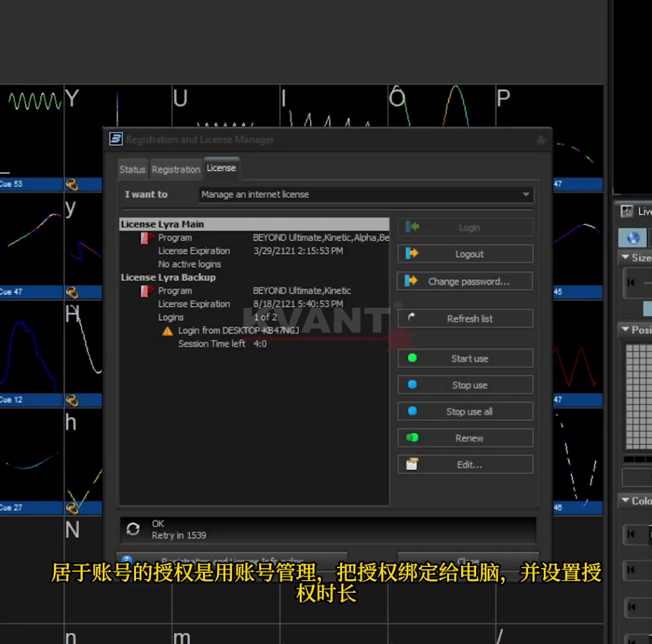The height and width of the screenshot is (644, 652).
Task: Select the License tab
Action: pos(221,168)
